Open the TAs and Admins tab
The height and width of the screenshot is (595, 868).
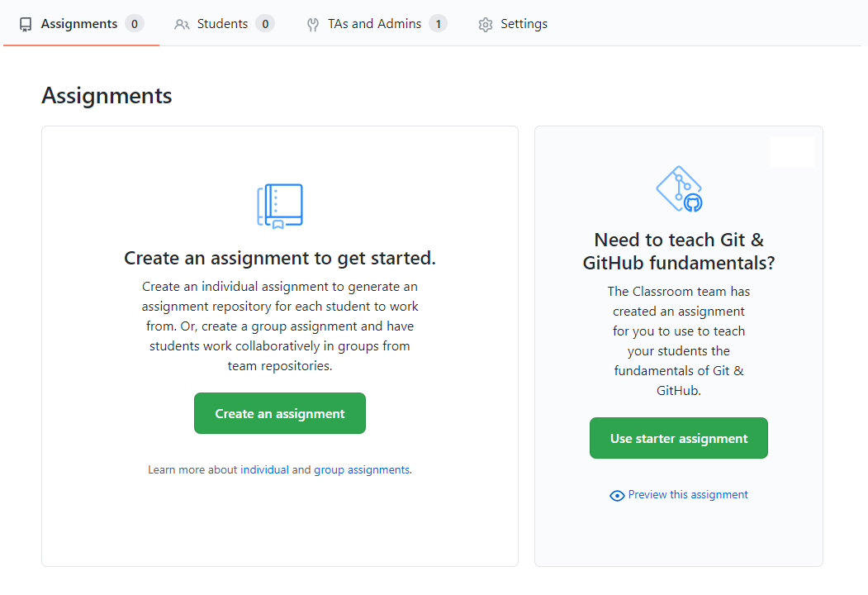pyautogui.click(x=377, y=24)
